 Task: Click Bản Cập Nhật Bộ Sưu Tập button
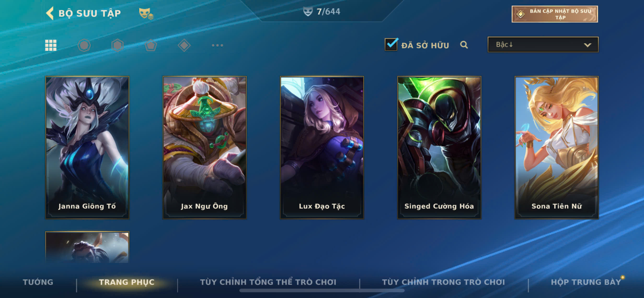point(554,14)
